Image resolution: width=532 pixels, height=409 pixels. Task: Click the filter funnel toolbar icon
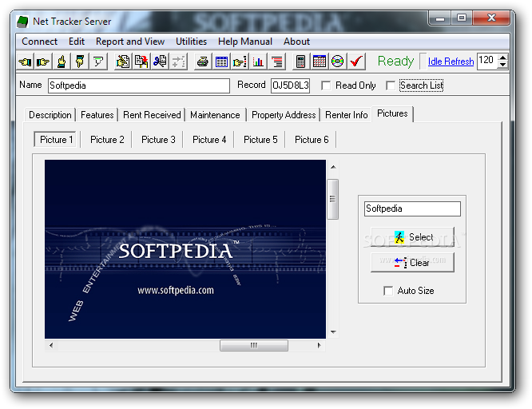98,62
